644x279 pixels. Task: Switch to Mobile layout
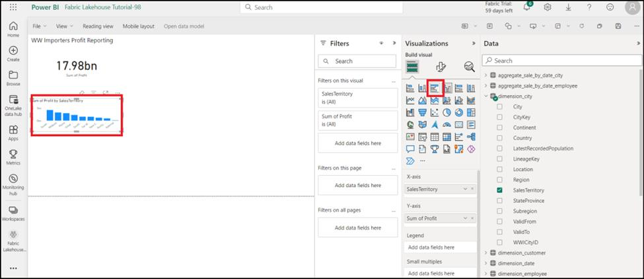[x=139, y=26]
